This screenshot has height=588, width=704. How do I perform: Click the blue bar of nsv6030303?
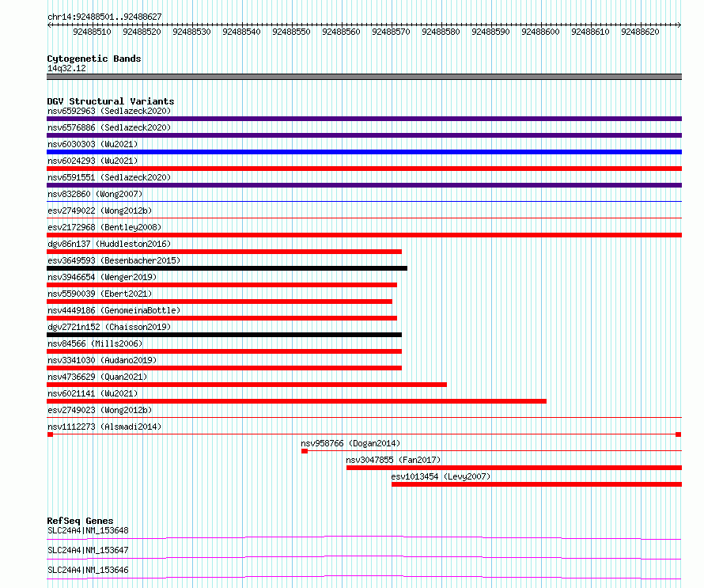pos(364,152)
